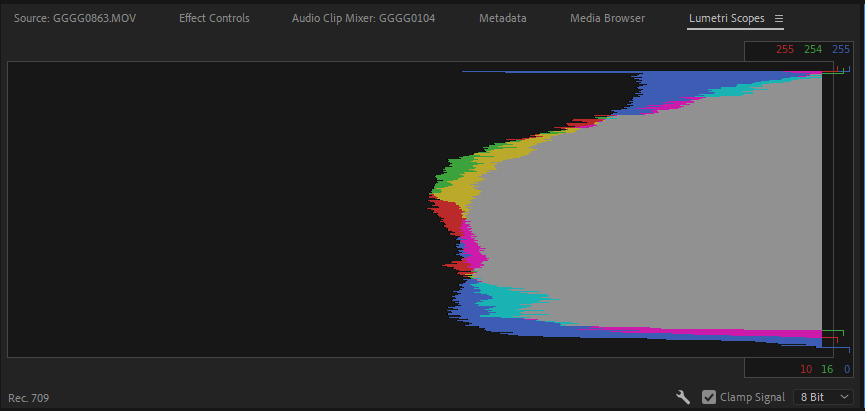The height and width of the screenshot is (411, 865).
Task: Select the Audio Clip Mixer: GGGG0104 tab
Action: click(363, 19)
